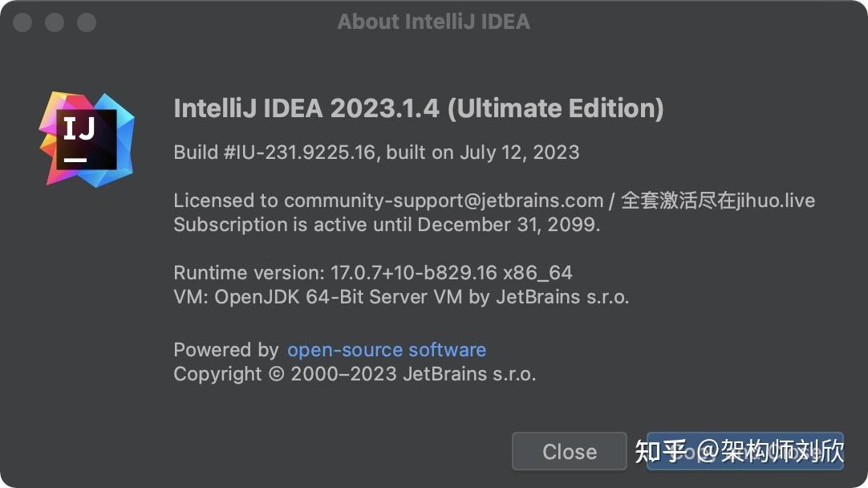Viewport: 868px width, 488px height.
Task: Click the Ultimate Edition text in heading
Action: (555, 108)
